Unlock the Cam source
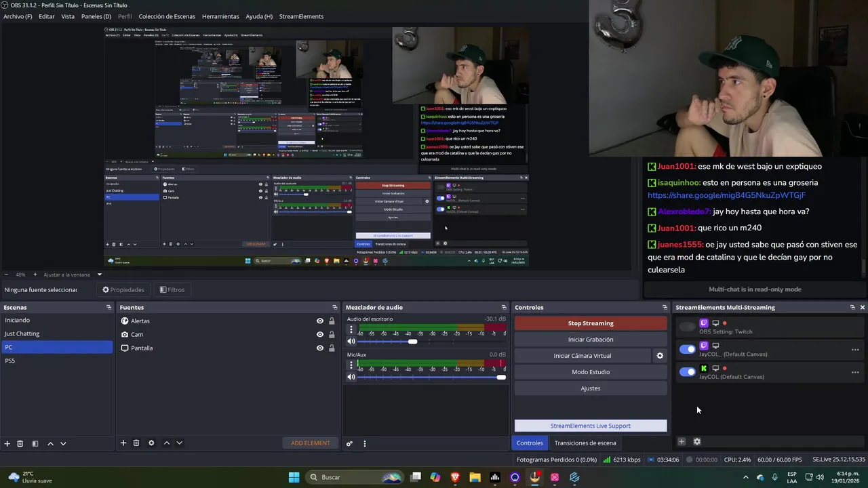868x488 pixels. (x=332, y=335)
